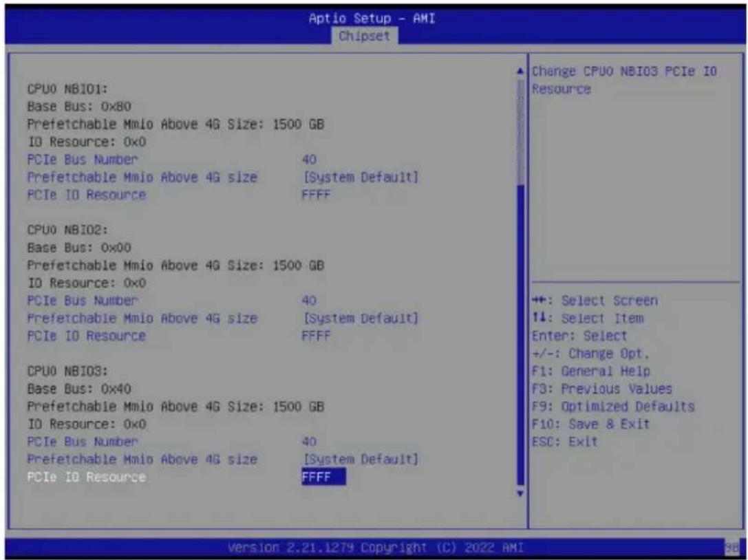The width and height of the screenshot is (748, 560).
Task: Click the F10: Save & Exit line
Action: coord(591,424)
